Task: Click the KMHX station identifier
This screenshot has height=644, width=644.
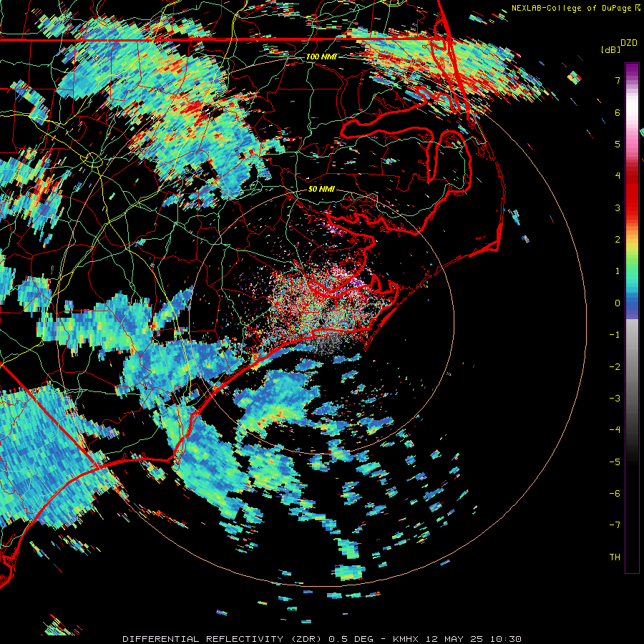Action: coord(406,639)
